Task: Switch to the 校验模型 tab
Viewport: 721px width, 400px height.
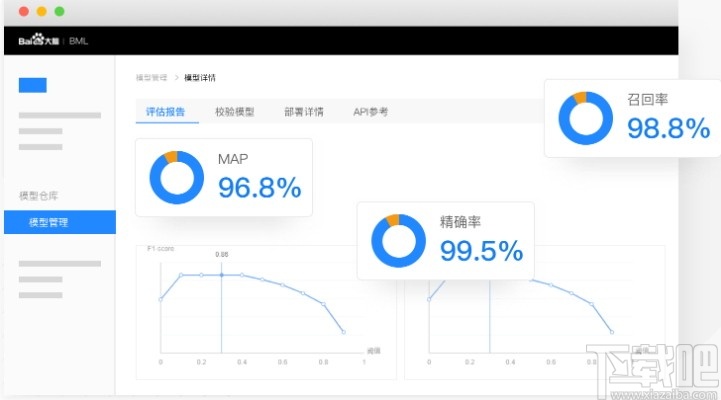Action: click(x=235, y=112)
